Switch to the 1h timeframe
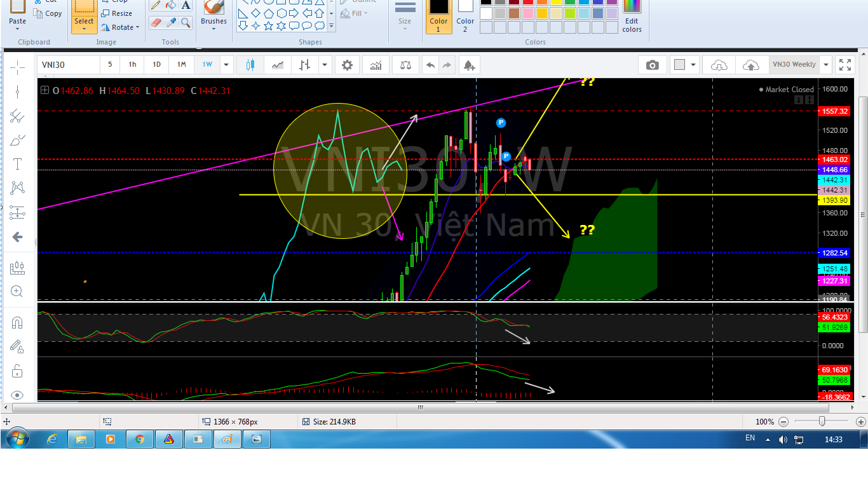Viewport: 868px width, 488px height. click(132, 65)
